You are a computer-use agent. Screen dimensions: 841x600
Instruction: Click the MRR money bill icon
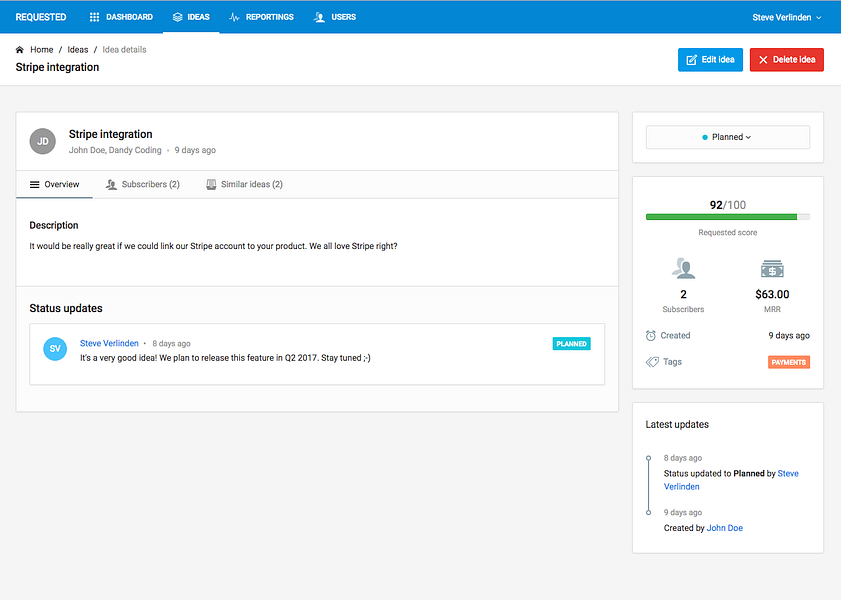[772, 269]
